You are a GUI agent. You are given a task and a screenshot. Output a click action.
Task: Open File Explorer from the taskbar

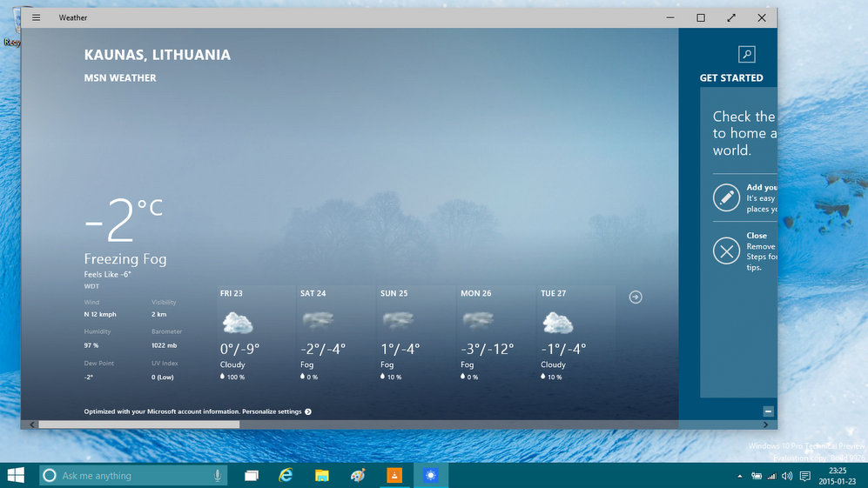coord(321,475)
